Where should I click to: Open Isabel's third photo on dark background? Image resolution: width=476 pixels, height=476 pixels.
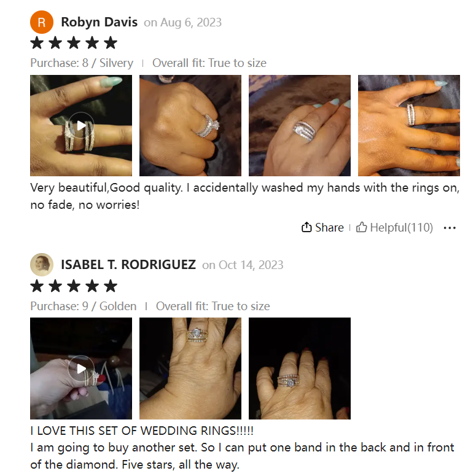point(300,369)
